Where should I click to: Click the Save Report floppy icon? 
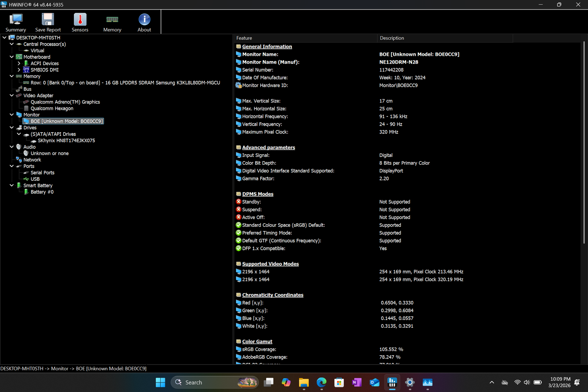tap(48, 22)
